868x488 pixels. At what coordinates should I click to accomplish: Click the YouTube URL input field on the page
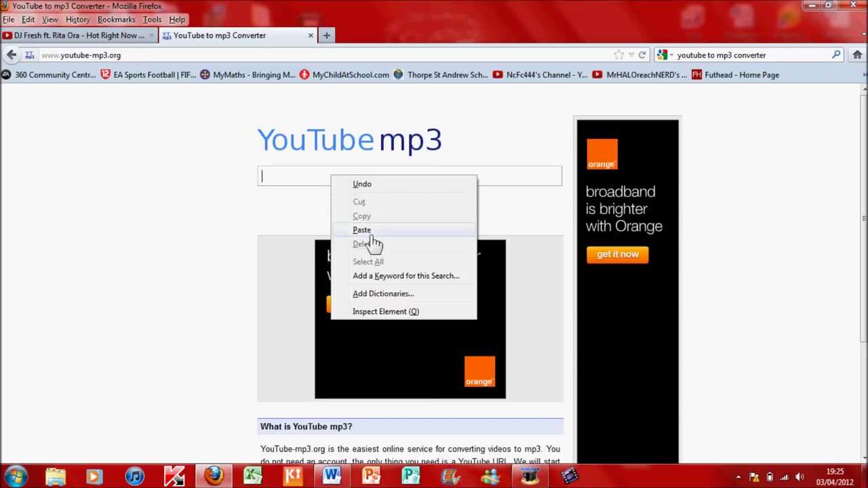410,176
